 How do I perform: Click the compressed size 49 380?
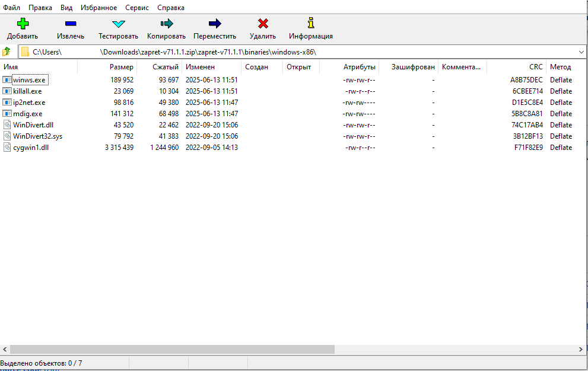[x=169, y=103]
